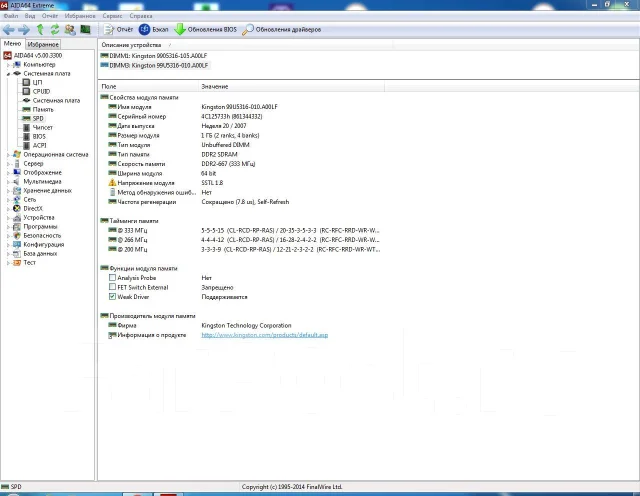Open BIOS updates with green arrow icon

[180, 29]
